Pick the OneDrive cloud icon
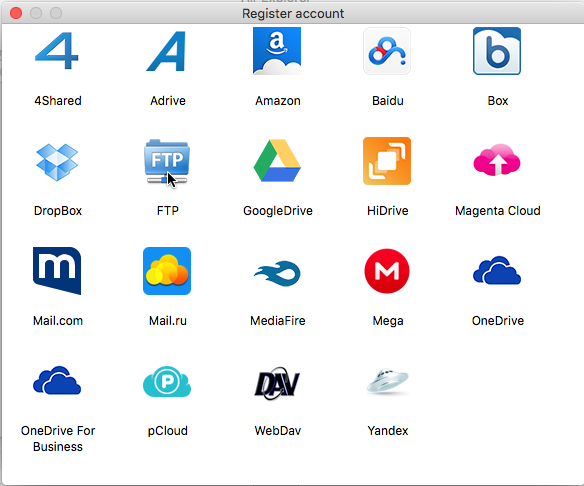Screen dimensions: 584x486 pos(497,270)
